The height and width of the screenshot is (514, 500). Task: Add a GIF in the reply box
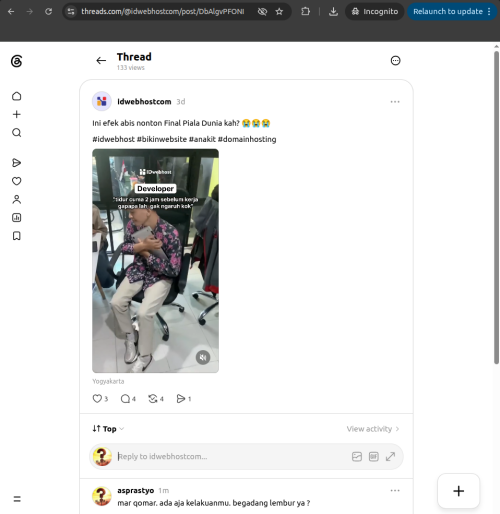coord(374,456)
